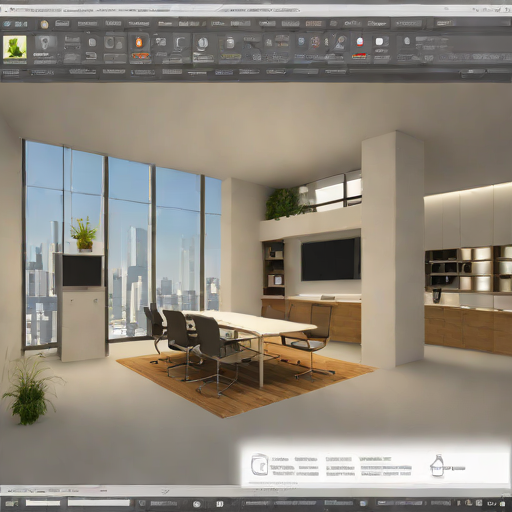Image resolution: width=512 pixels, height=512 pixels.
Task: Click the red-and-white capsule icon in the ribbon
Action: [x=360, y=42]
